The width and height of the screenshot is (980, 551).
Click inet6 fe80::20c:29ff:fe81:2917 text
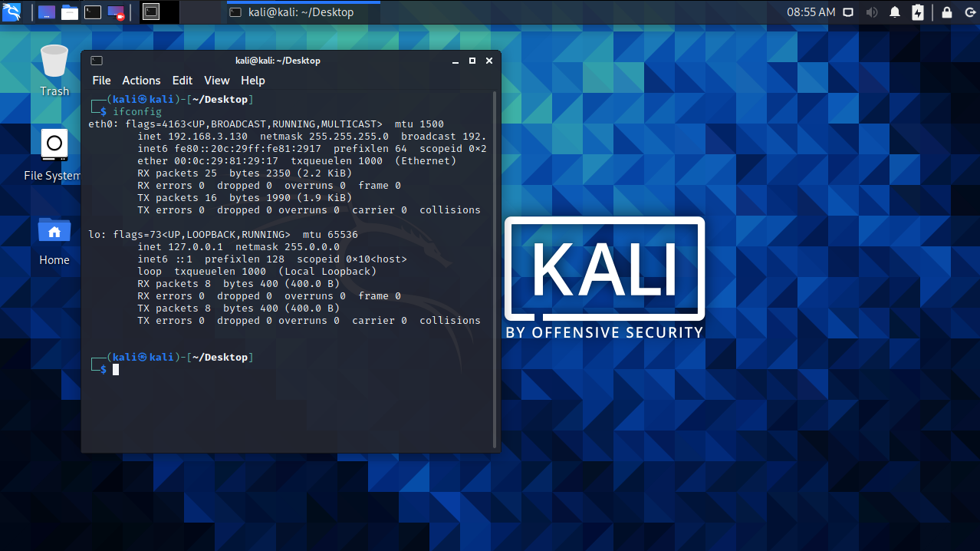(229, 149)
